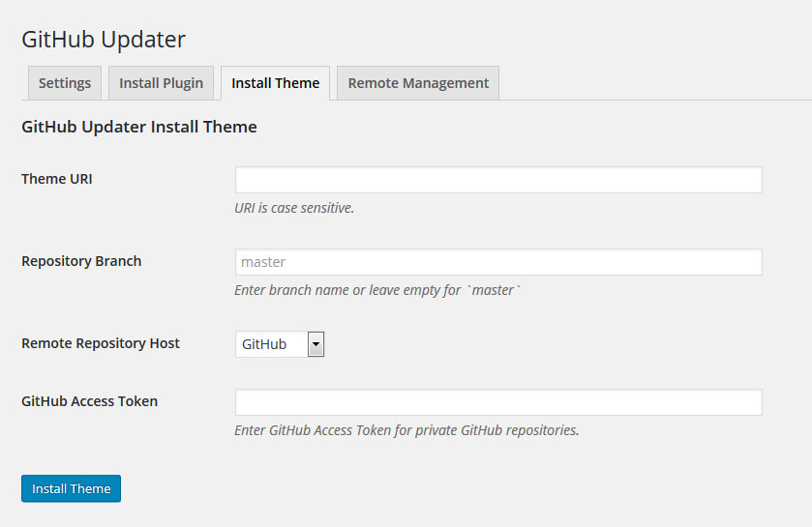Click the 'Enter branch name or leave empty' hint
Viewport: 812px width, 527px height.
pyautogui.click(x=377, y=290)
